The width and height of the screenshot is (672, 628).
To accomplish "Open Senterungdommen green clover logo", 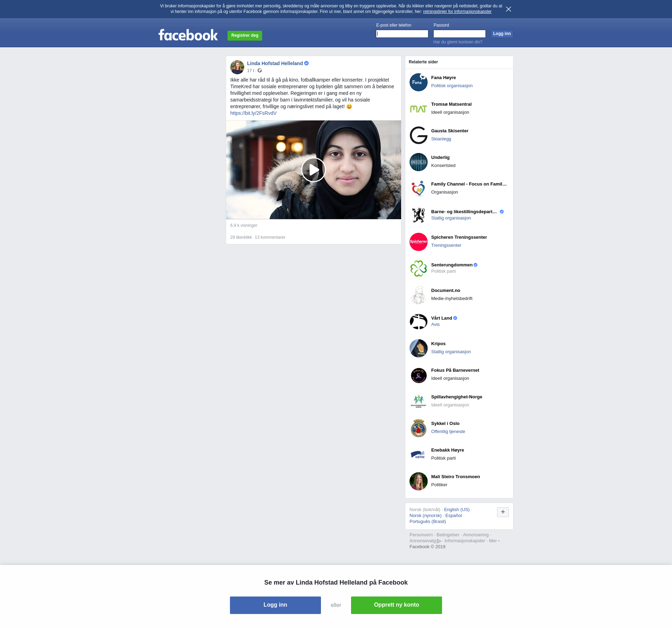I will [419, 268].
